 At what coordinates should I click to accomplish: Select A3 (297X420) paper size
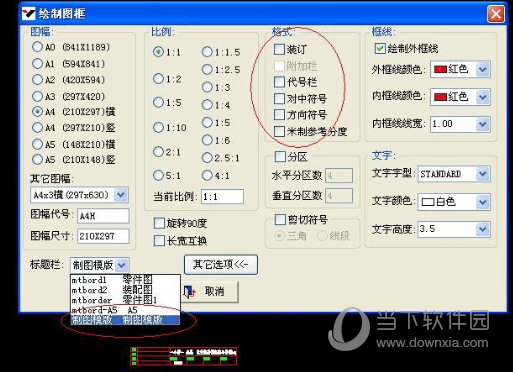pos(37,96)
